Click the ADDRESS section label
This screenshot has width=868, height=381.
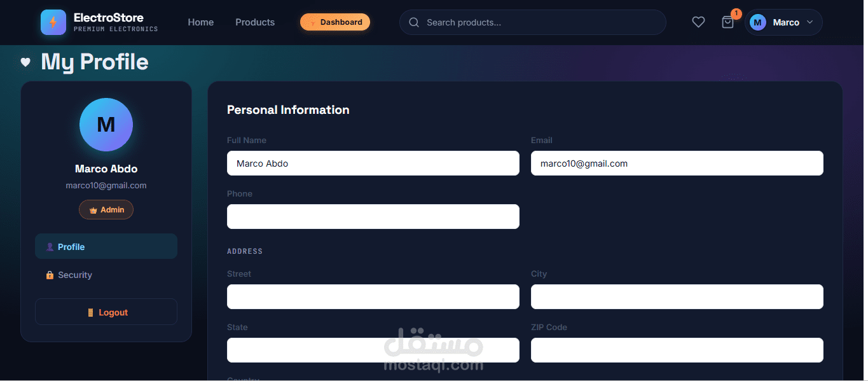coord(245,251)
